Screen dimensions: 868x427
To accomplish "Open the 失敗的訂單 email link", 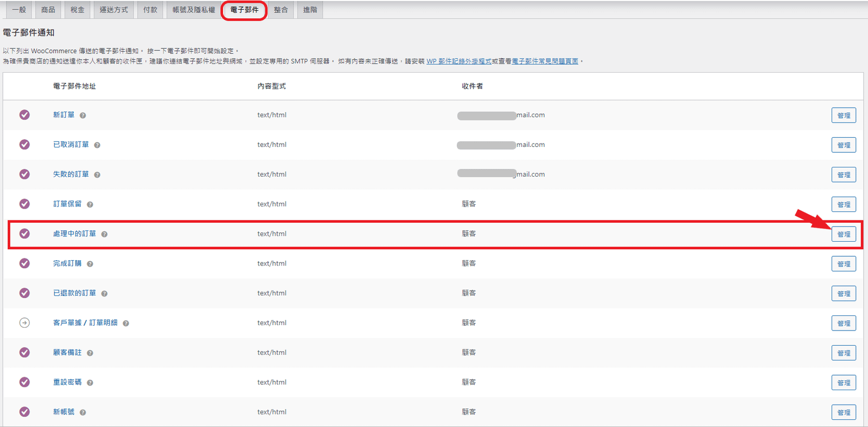I will (x=71, y=174).
